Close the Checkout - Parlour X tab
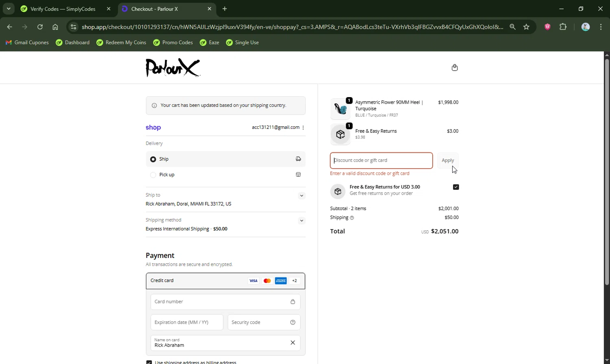Viewport: 610px width, 364px height. tap(209, 9)
